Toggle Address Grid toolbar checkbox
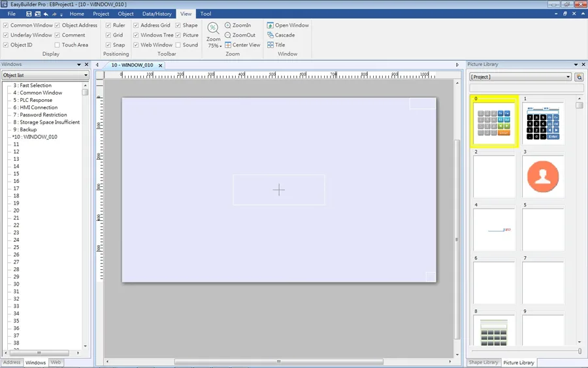This screenshot has height=368, width=588. [x=136, y=25]
